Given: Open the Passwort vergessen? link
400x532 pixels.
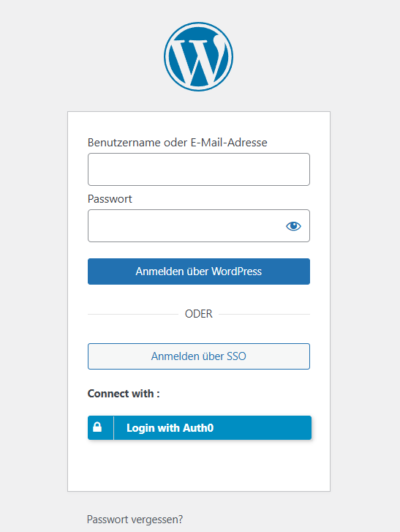Looking at the screenshot, I should (135, 519).
